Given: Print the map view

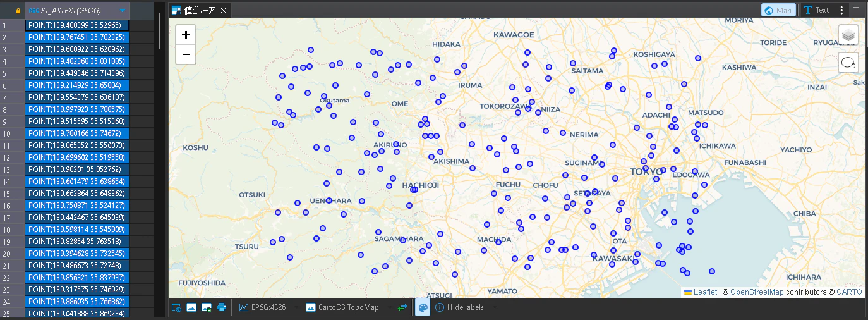Looking at the screenshot, I should [222, 307].
